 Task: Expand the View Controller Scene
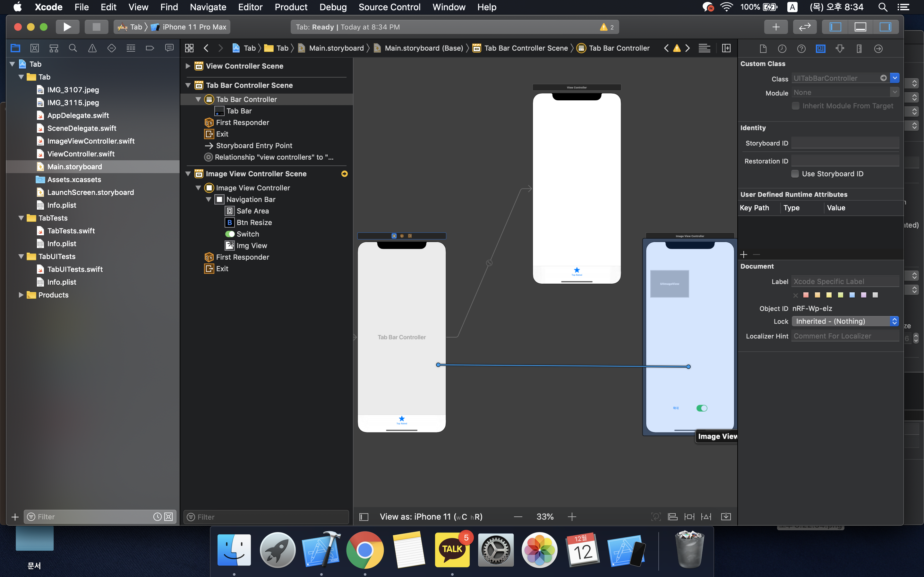coord(188,66)
